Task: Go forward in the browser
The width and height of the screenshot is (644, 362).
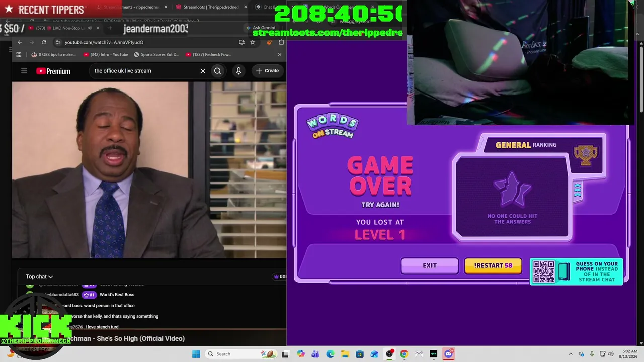Action: click(x=32, y=42)
